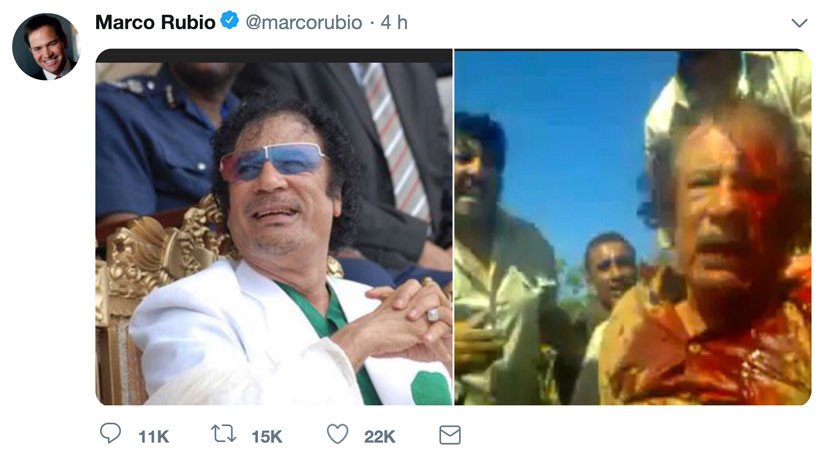Click the reply speech bubble icon
Screen dimensions: 824x459
tap(110, 434)
